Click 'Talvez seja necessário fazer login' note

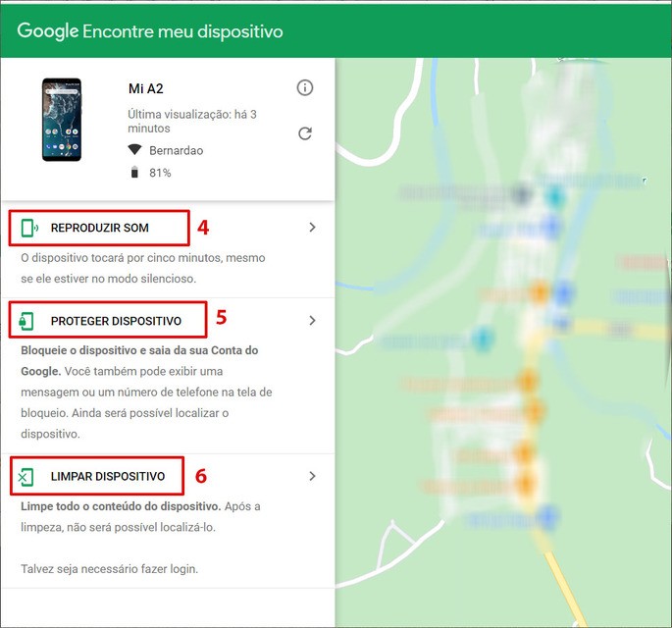click(109, 569)
